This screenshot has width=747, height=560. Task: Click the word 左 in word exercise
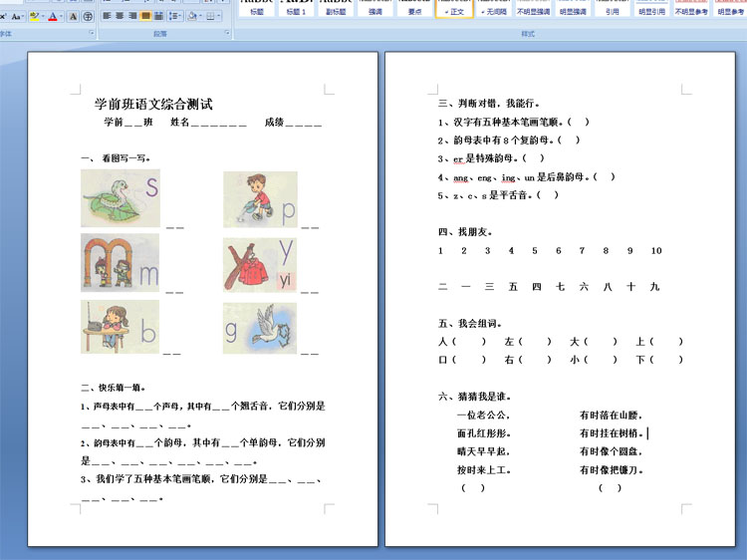(x=509, y=342)
